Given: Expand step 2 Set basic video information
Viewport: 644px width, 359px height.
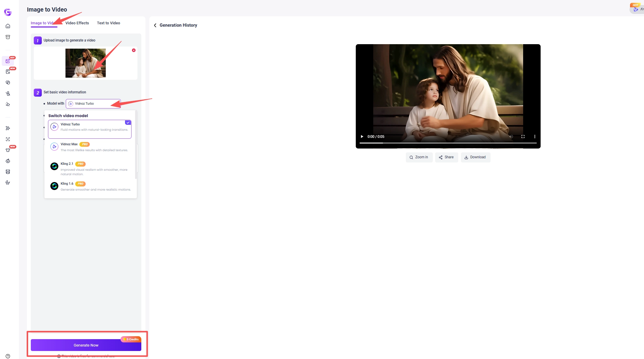Looking at the screenshot, I should pyautogui.click(x=65, y=92).
